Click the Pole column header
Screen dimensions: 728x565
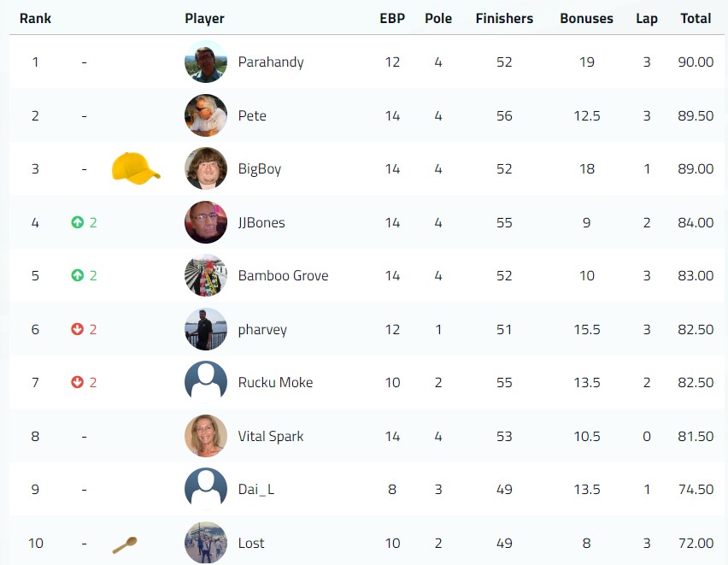pyautogui.click(x=438, y=19)
